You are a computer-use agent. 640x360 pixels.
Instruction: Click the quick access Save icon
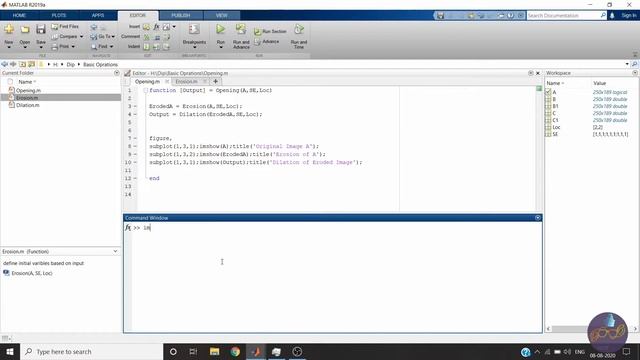[440, 16]
